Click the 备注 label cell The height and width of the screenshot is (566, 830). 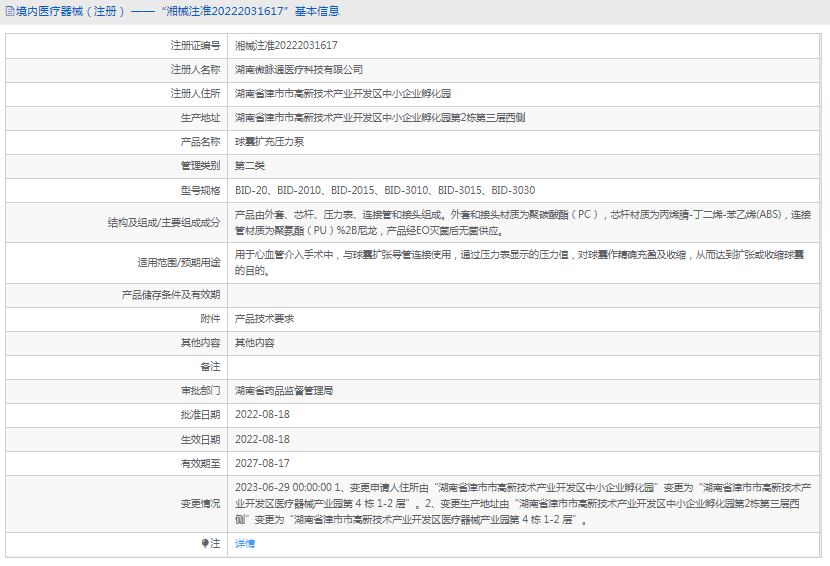pos(116,366)
